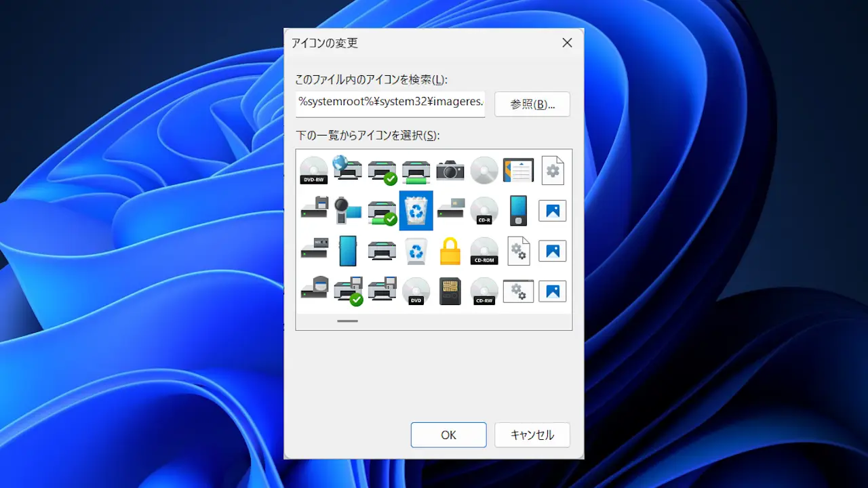The image size is (868, 488).
Task: Choose the CD-ROM disc icon
Action: [484, 251]
